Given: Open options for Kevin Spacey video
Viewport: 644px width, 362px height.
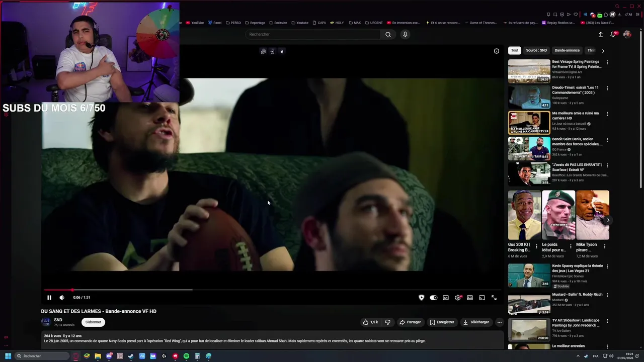Looking at the screenshot, I should click(x=607, y=266).
